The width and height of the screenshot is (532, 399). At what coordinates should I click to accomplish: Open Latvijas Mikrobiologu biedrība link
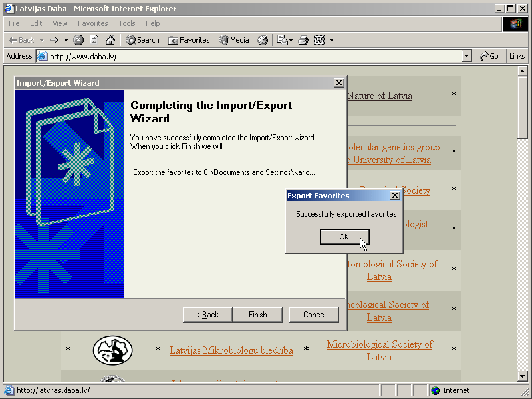[x=231, y=350]
